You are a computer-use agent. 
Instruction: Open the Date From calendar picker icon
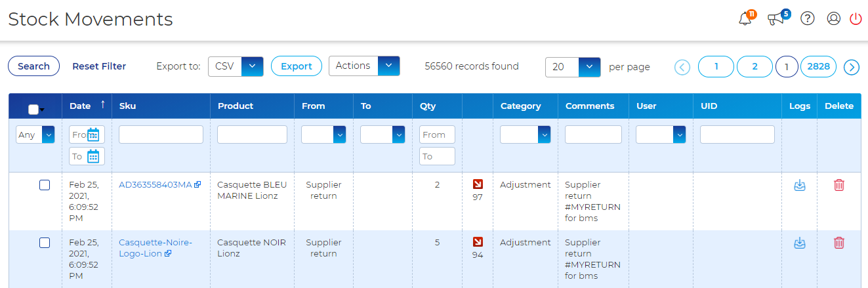(93, 134)
